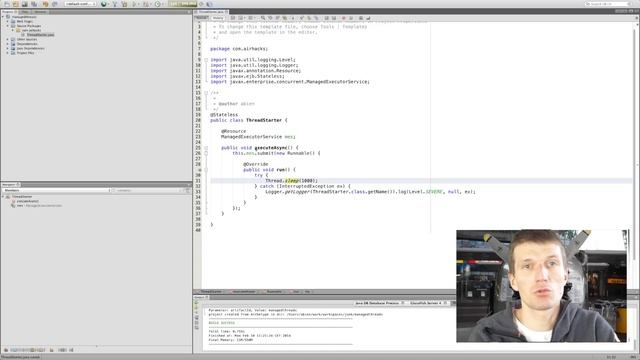Click the Build Project hammer icon
Screen dimensions: 640x360
click(115, 4)
